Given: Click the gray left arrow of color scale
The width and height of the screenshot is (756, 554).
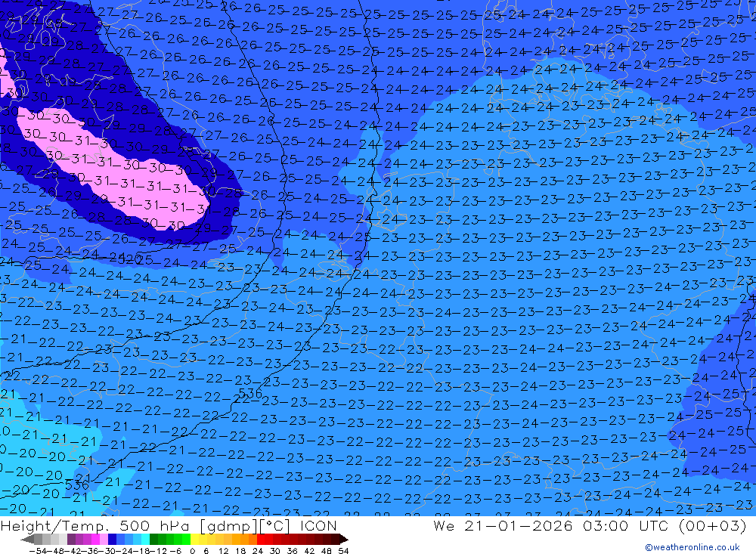Looking at the screenshot, I should point(27,540).
